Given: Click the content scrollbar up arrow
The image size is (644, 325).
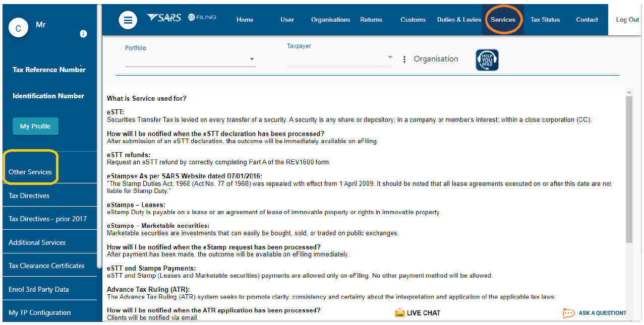Looking at the screenshot, I should coord(629,92).
